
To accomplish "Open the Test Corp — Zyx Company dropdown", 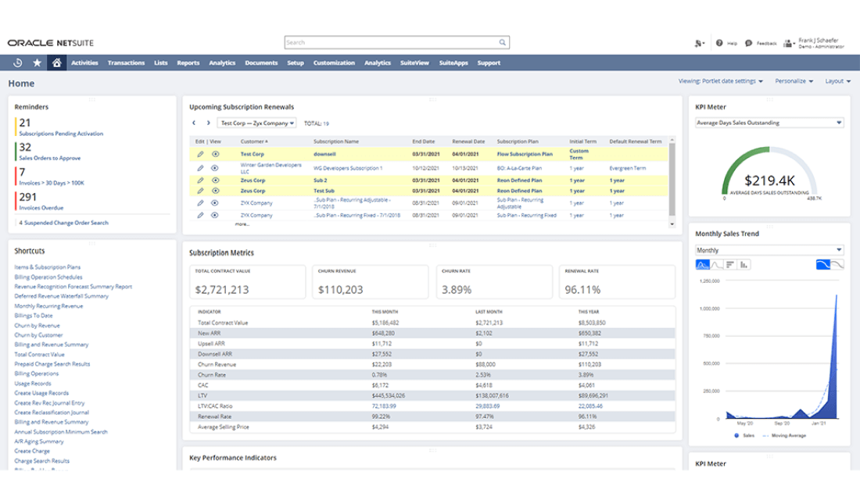I will 256,123.
